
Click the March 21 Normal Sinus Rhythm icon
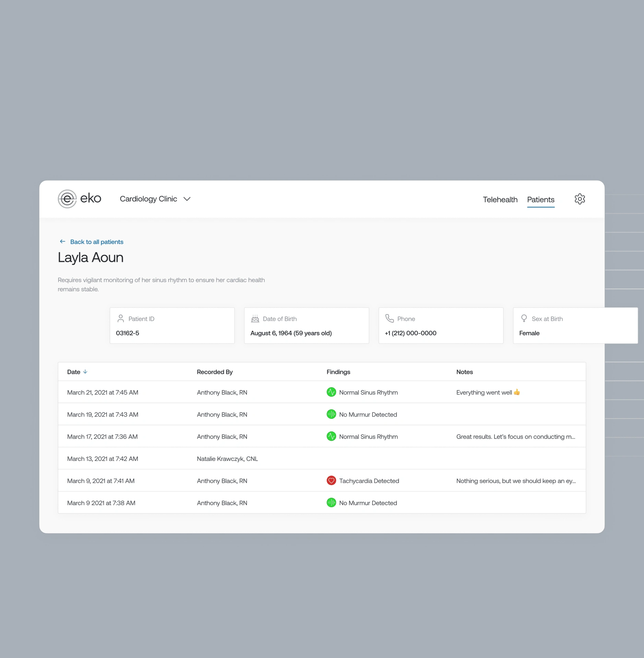pyautogui.click(x=331, y=392)
